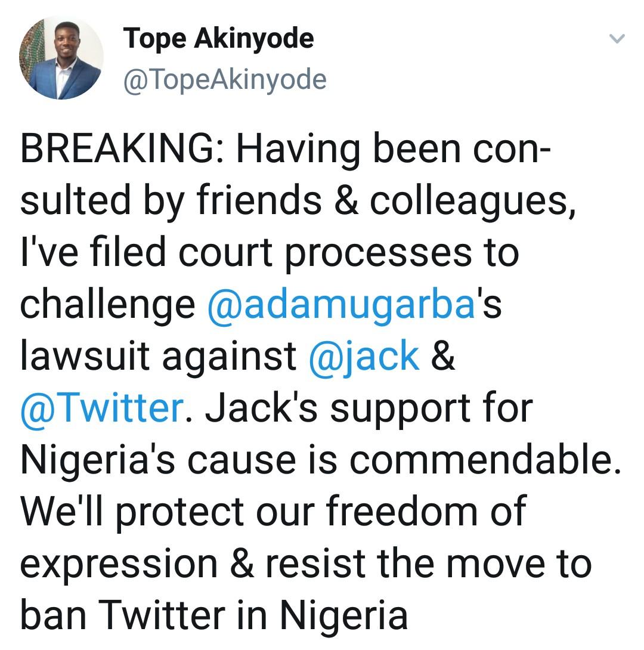
Task: Open the @Twitter mention link
Action: click(101, 408)
